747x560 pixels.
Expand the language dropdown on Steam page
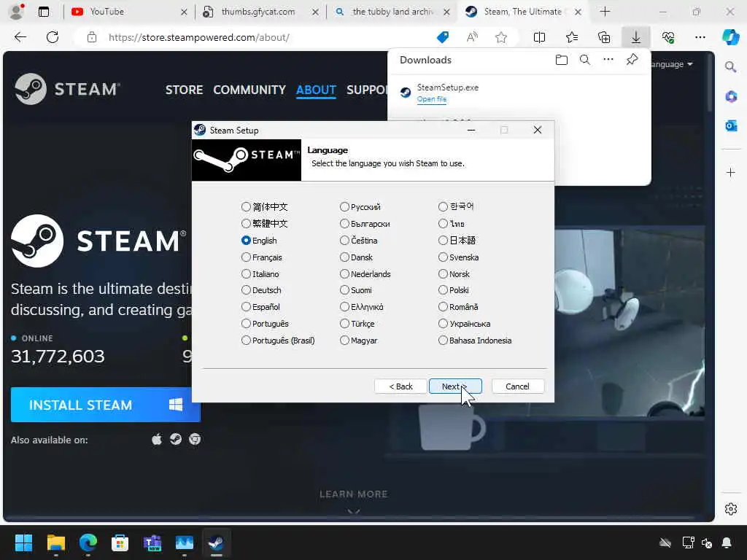coord(672,64)
